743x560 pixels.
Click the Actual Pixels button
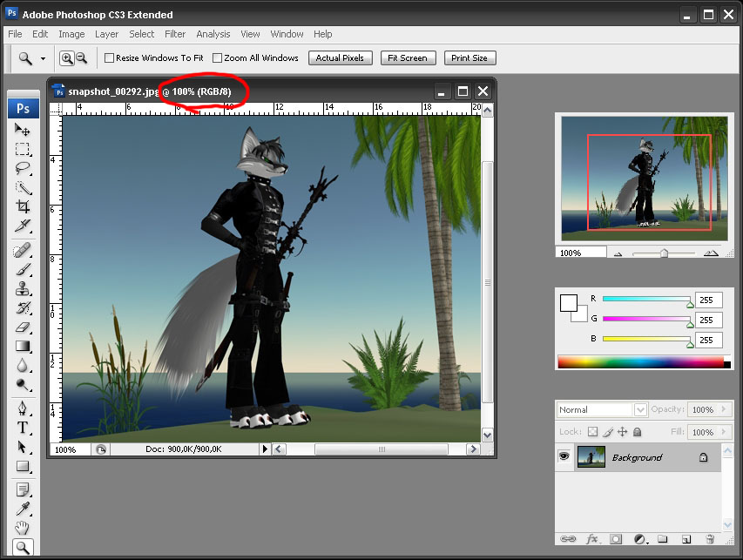340,58
